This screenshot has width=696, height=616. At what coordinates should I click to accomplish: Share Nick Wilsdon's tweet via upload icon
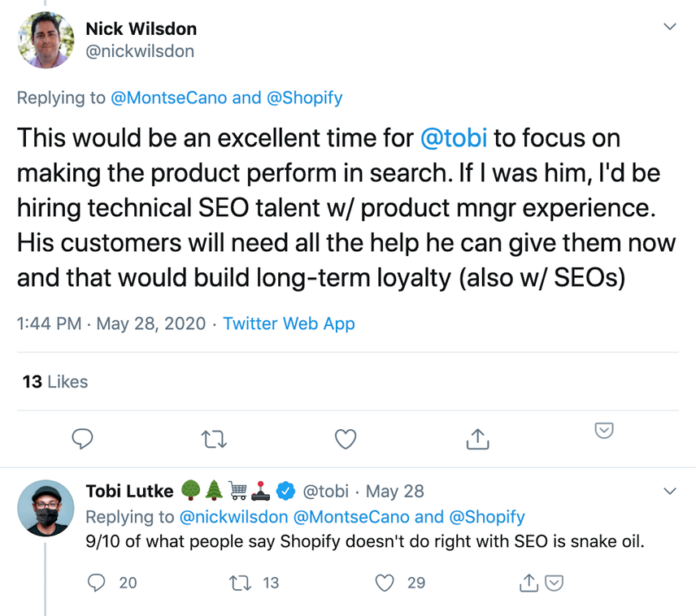point(477,439)
